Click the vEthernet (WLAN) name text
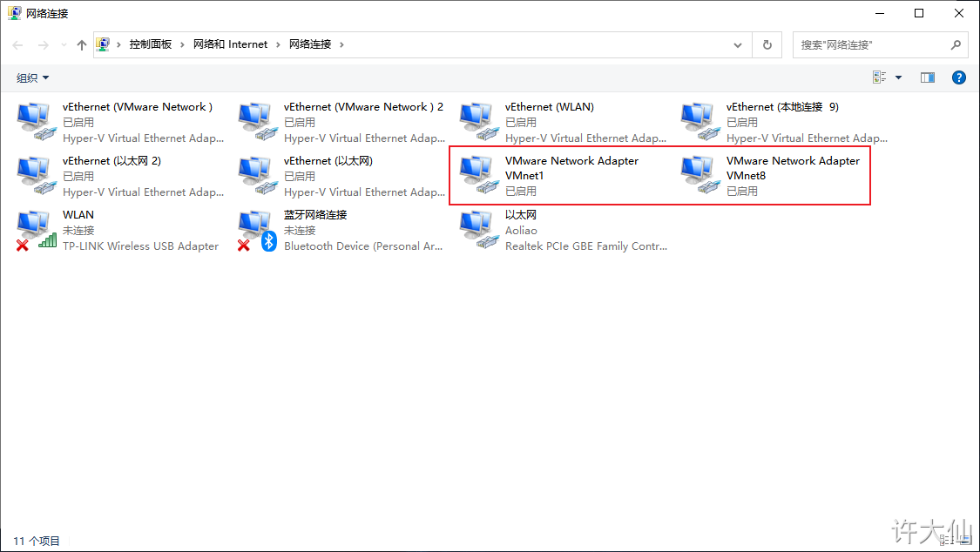The image size is (980, 552). point(550,107)
